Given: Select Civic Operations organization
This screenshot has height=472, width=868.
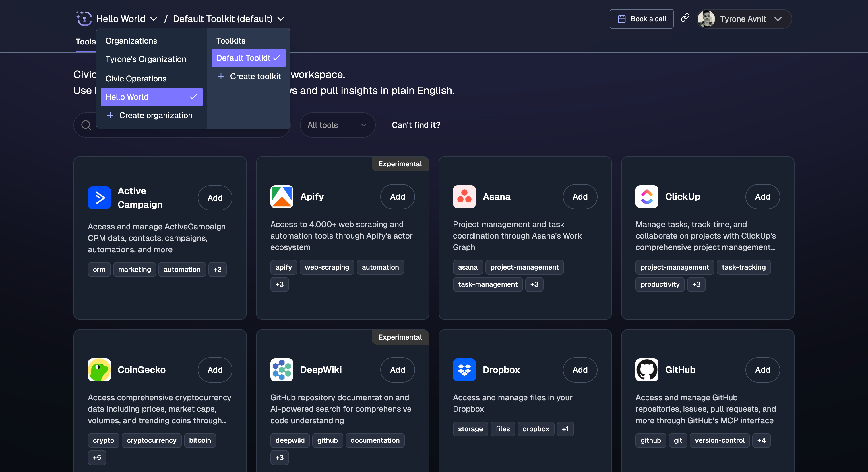Looking at the screenshot, I should (x=136, y=79).
